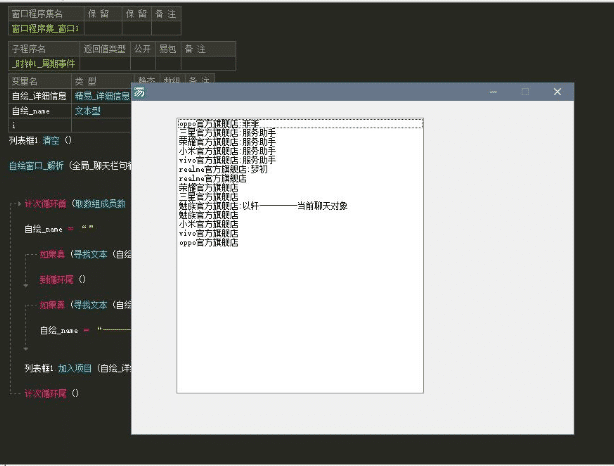Click the 计次循环尾 () loop end statement
This screenshot has width=614, height=466.
click(52, 393)
